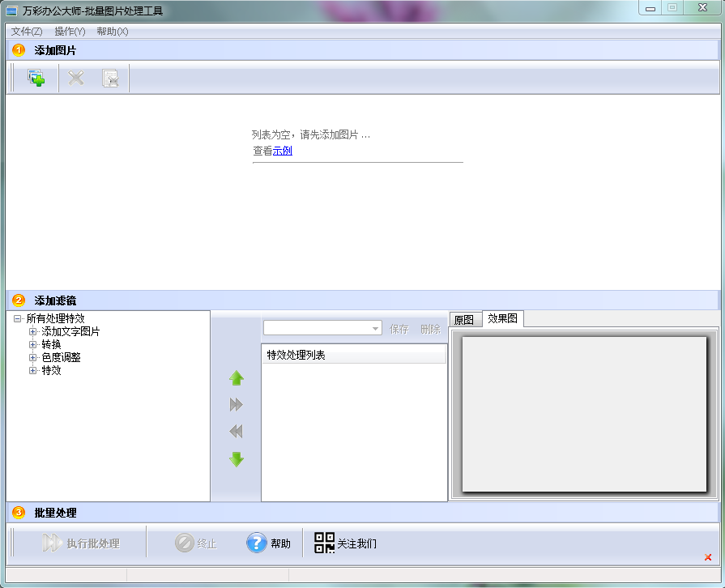Viewport: 725px width, 588px height.
Task: Click the delete image X icon
Action: (x=76, y=79)
